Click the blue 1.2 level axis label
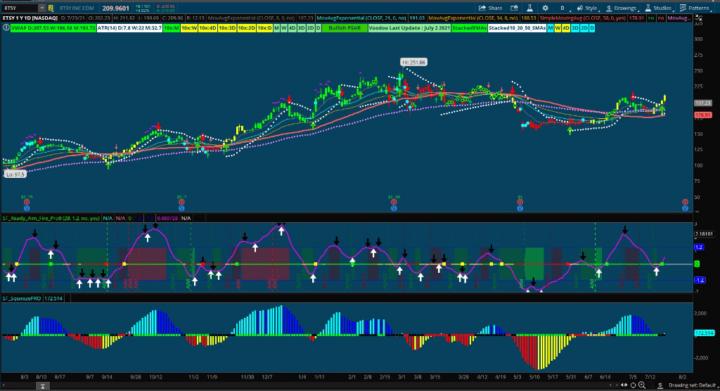 [x=699, y=247]
